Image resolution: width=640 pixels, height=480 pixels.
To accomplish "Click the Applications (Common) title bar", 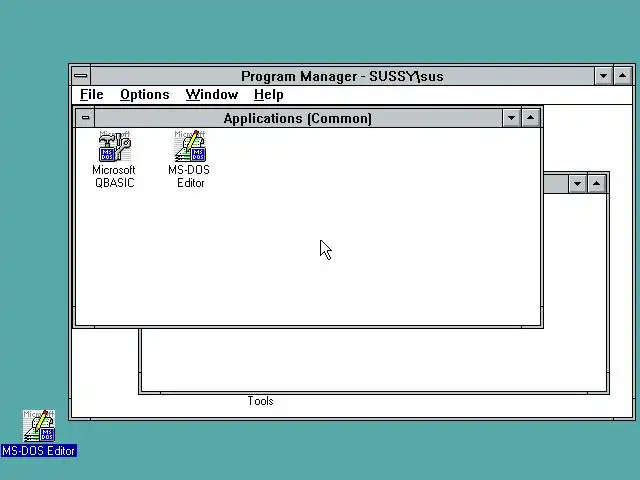I will tap(298, 118).
